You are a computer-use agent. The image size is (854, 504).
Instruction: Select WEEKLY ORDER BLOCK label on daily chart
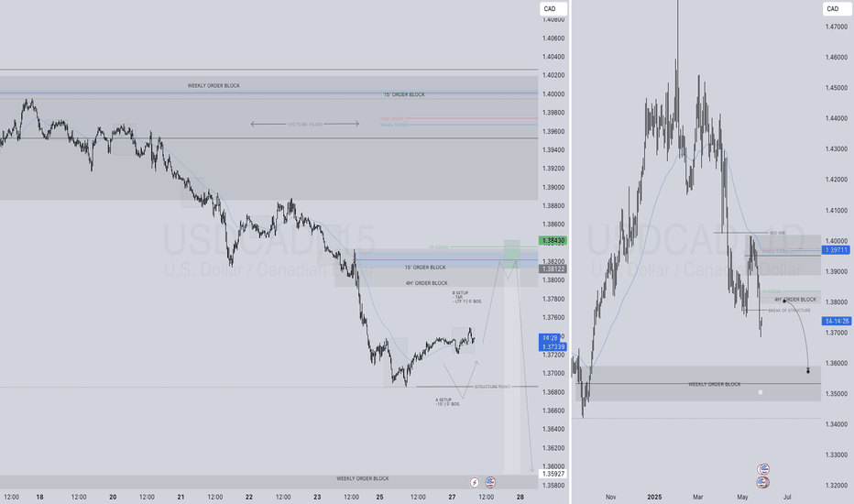click(714, 384)
